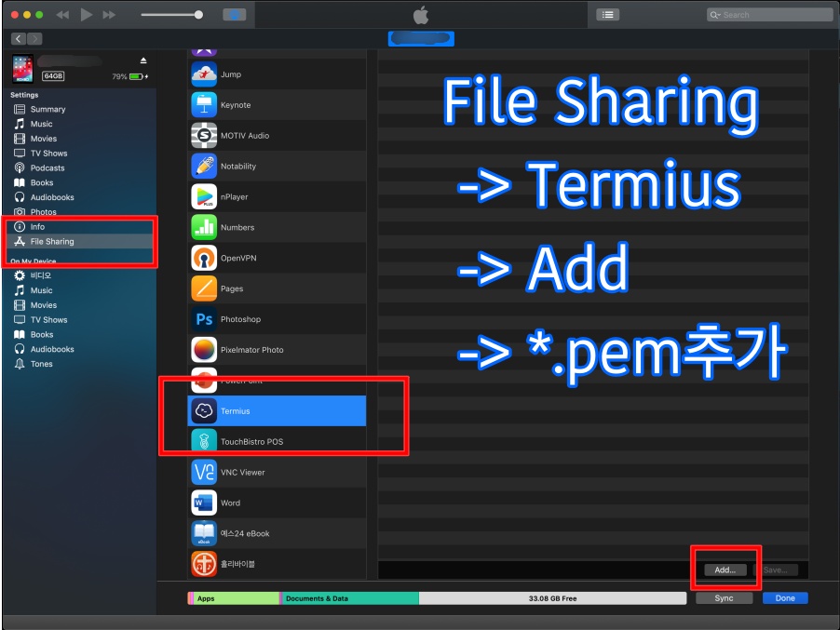
Task: Click the AirPlay button in toolbar
Action: pos(235,15)
